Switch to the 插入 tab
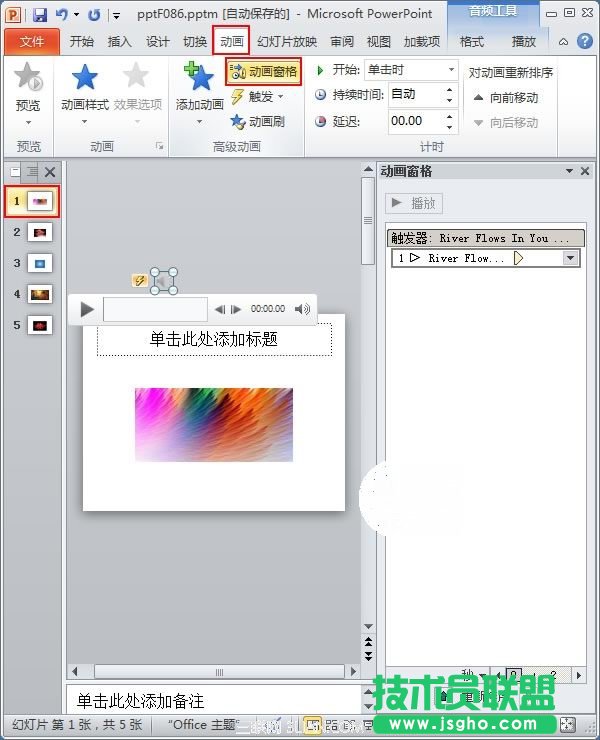Viewport: 600px width, 740px height. click(x=119, y=42)
